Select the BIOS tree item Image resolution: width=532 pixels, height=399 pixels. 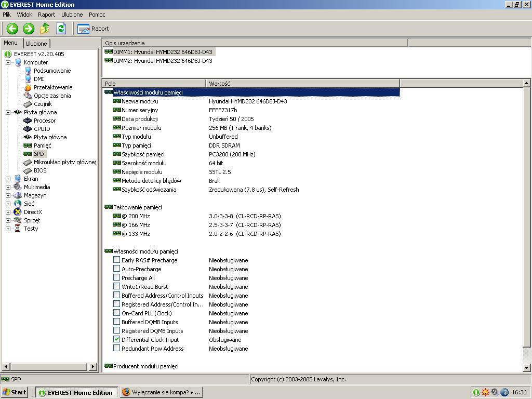pos(40,170)
